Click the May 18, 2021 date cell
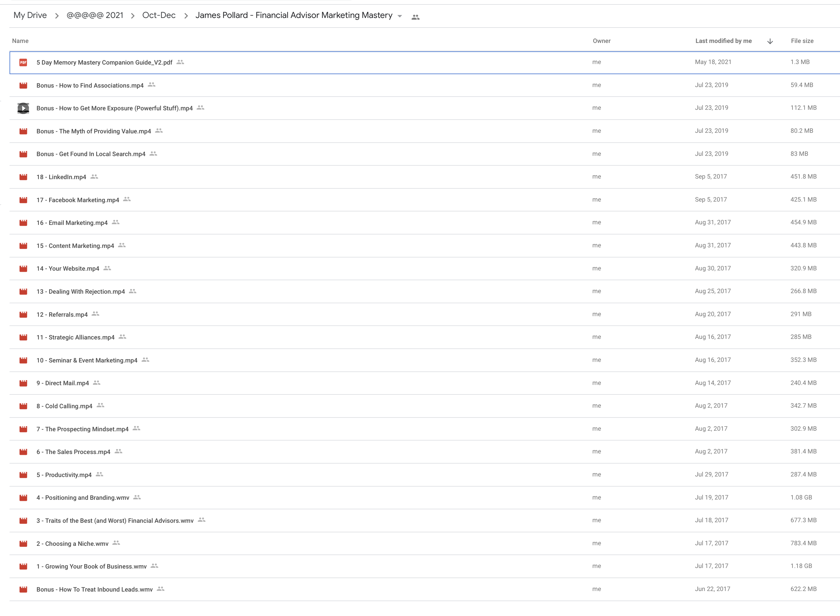Viewport: 840px width, 616px height. point(713,62)
